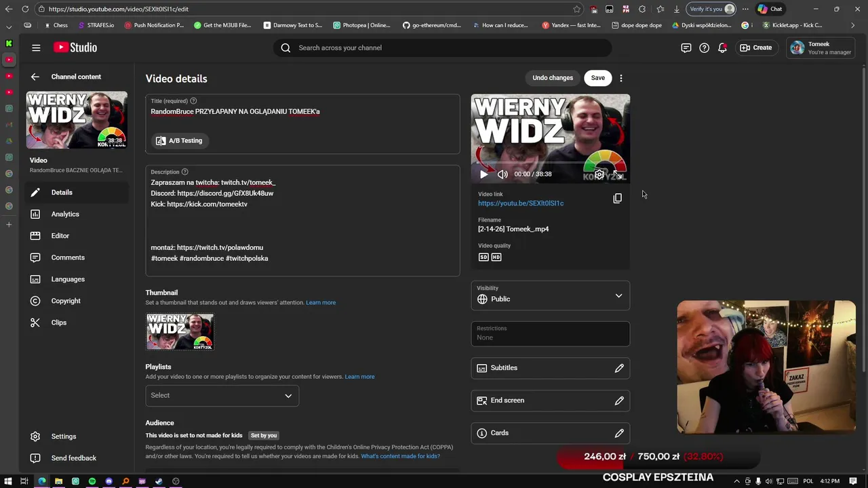Select the WIERNY WIDZ thumbnail under Thumbnail
The image size is (868, 488).
pos(180,331)
